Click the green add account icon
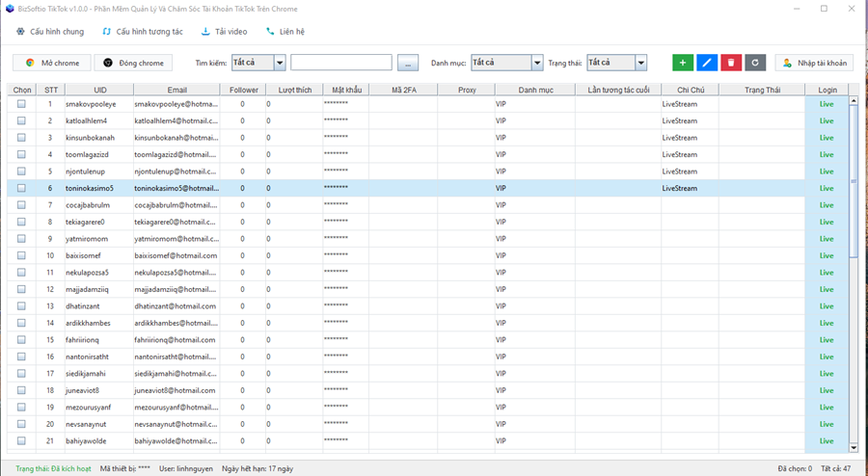 pos(683,63)
